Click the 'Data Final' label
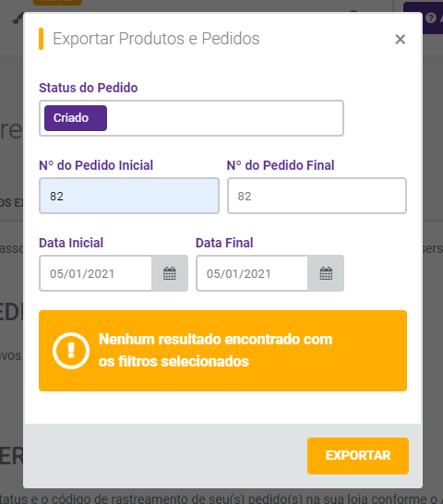Viewport: 443px width, 504px height. (224, 243)
